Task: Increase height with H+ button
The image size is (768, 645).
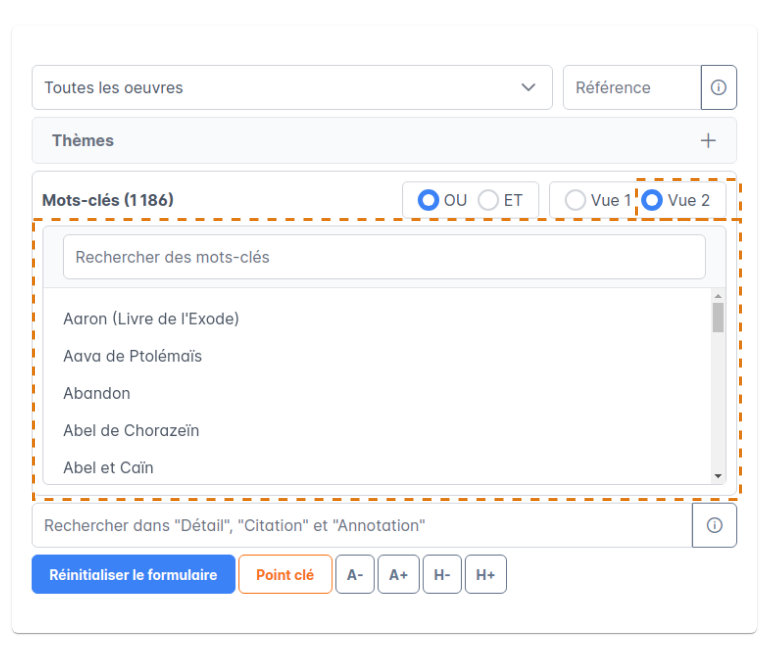Action: tap(486, 575)
